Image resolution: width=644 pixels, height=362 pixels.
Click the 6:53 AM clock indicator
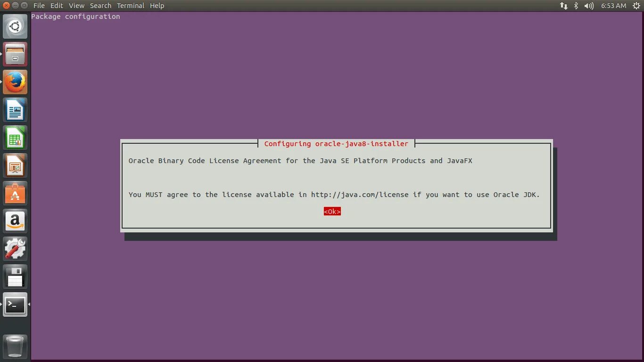coord(613,6)
